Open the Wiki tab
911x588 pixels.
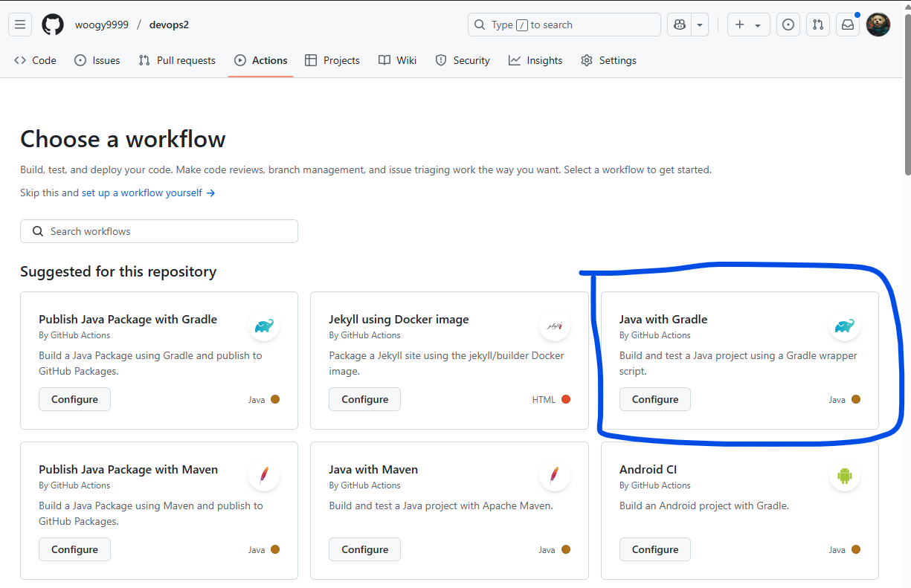[397, 60]
